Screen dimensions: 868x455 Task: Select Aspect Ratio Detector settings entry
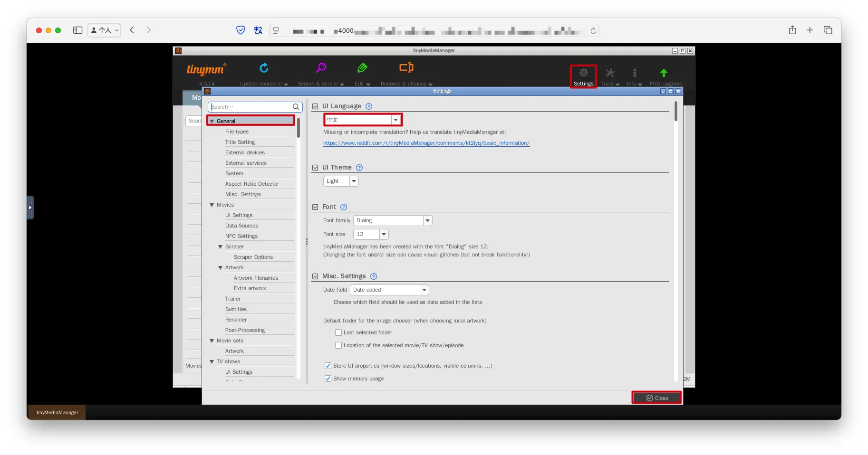coord(252,184)
